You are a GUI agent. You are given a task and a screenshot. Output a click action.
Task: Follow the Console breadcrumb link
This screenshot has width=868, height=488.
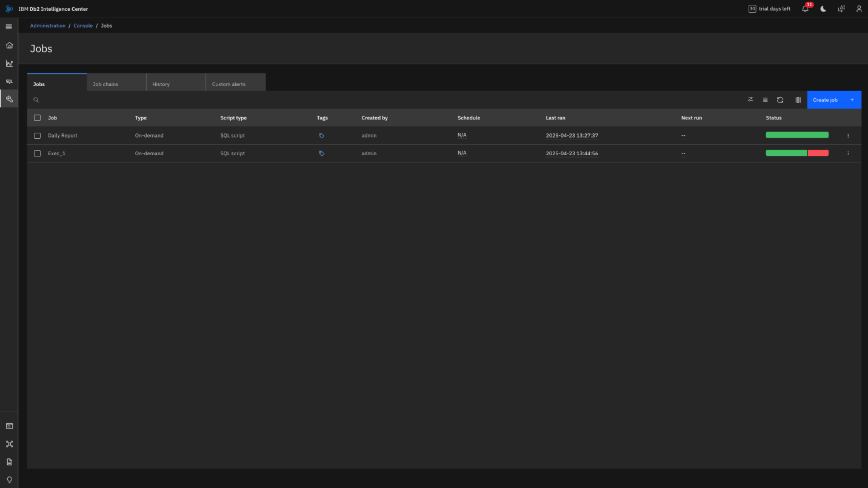(83, 25)
